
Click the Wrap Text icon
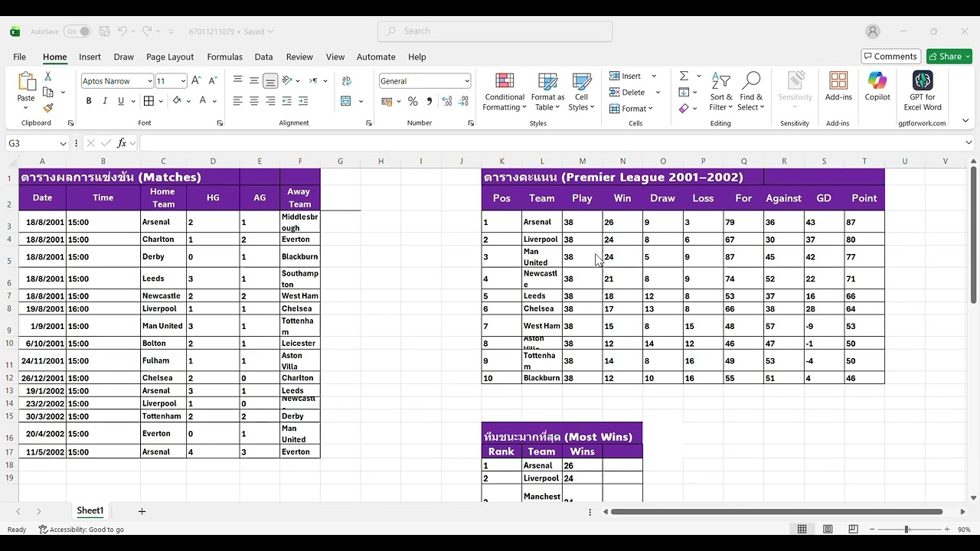click(347, 80)
